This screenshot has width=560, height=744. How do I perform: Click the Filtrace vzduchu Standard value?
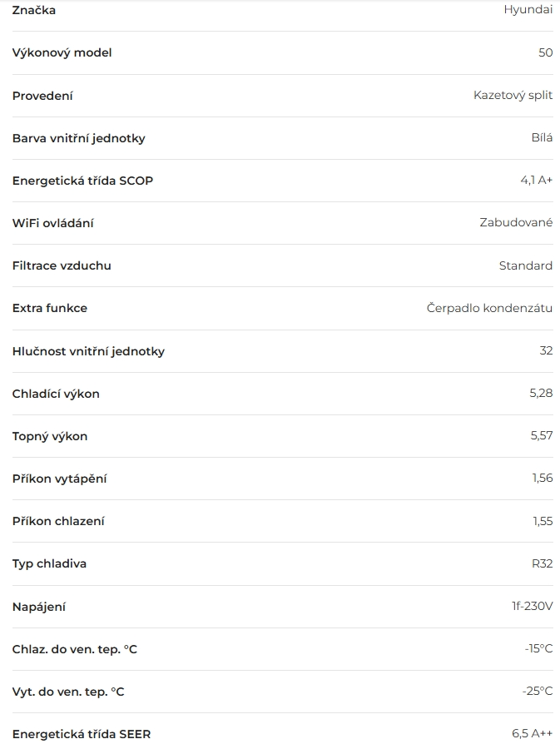[525, 265]
